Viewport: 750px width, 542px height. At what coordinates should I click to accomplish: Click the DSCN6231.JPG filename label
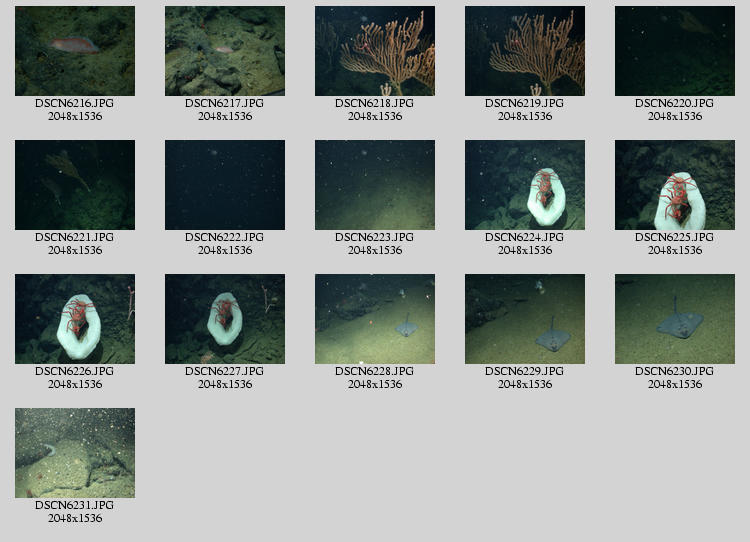click(75, 506)
